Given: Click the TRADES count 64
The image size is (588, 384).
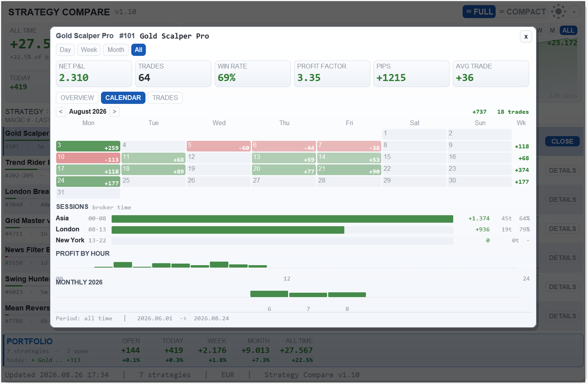Looking at the screenshot, I should click(144, 77).
